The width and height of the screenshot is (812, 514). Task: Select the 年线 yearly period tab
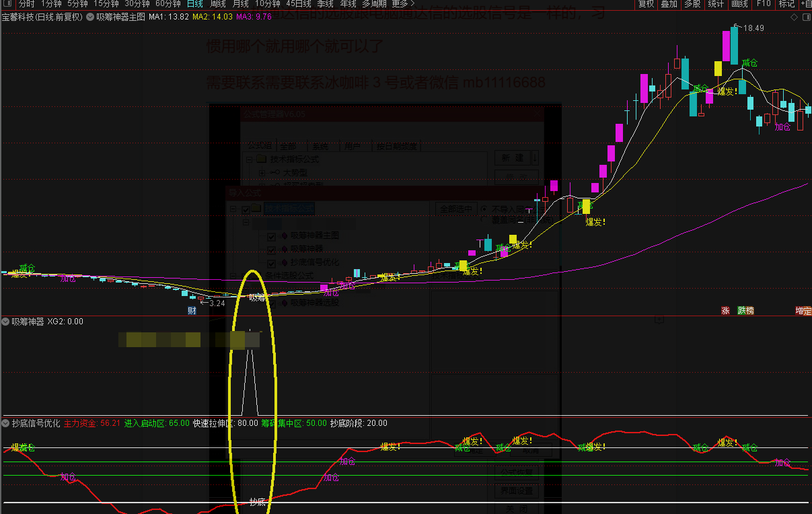tap(348, 4)
